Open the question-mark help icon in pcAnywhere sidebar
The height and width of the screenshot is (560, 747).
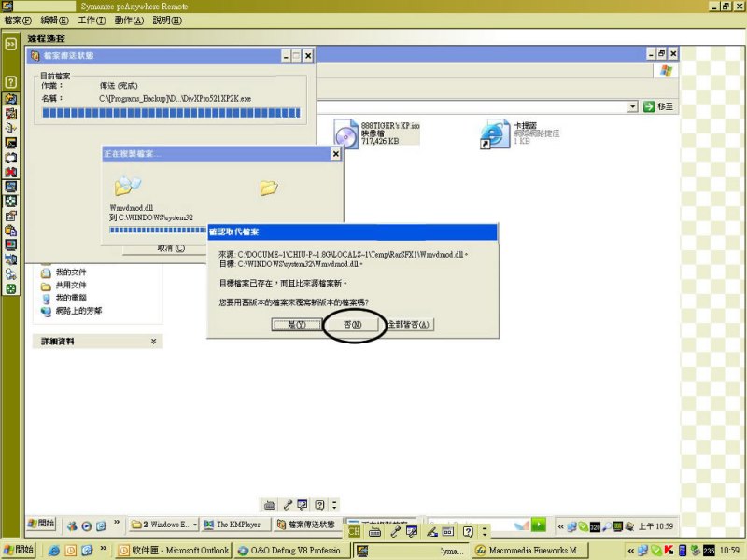(10, 82)
